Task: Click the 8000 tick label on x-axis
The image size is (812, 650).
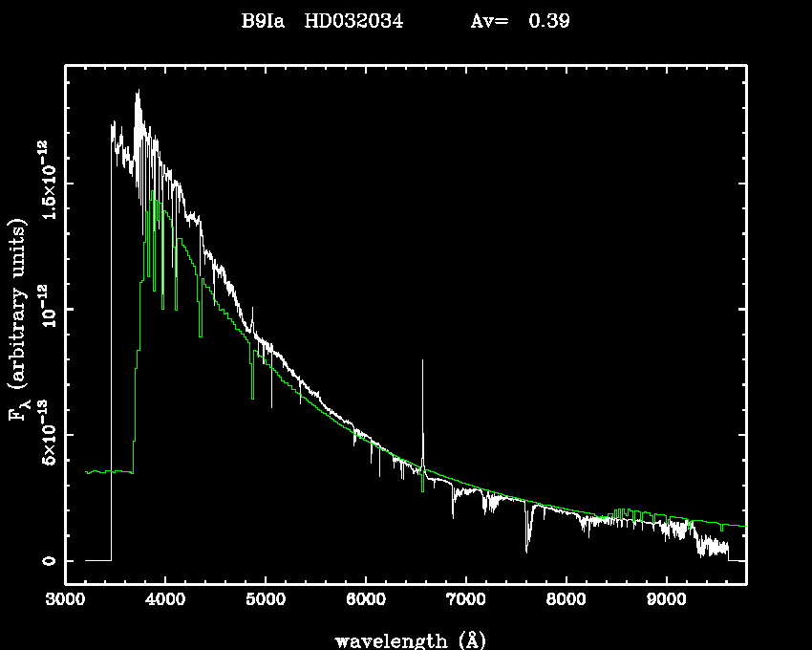Action: [566, 602]
